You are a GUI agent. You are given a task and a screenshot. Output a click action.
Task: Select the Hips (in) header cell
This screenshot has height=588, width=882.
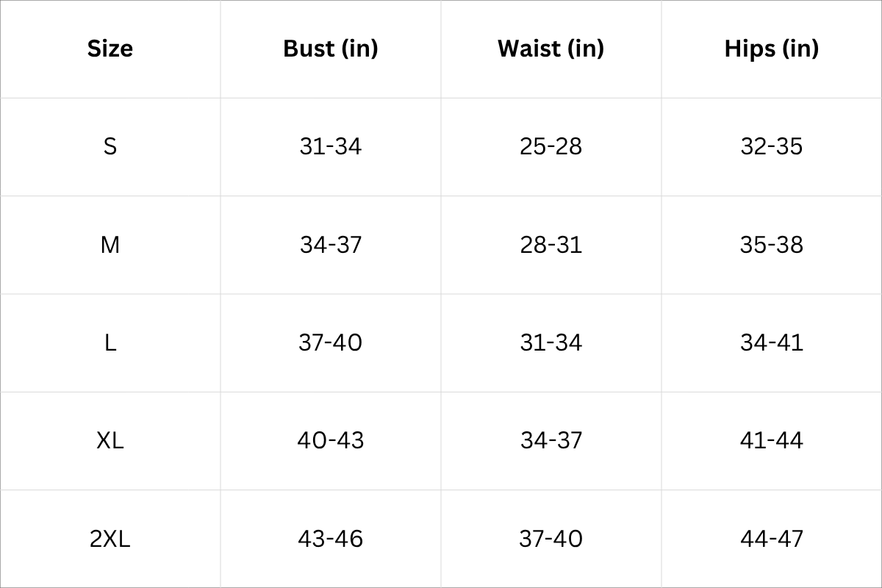[771, 49]
